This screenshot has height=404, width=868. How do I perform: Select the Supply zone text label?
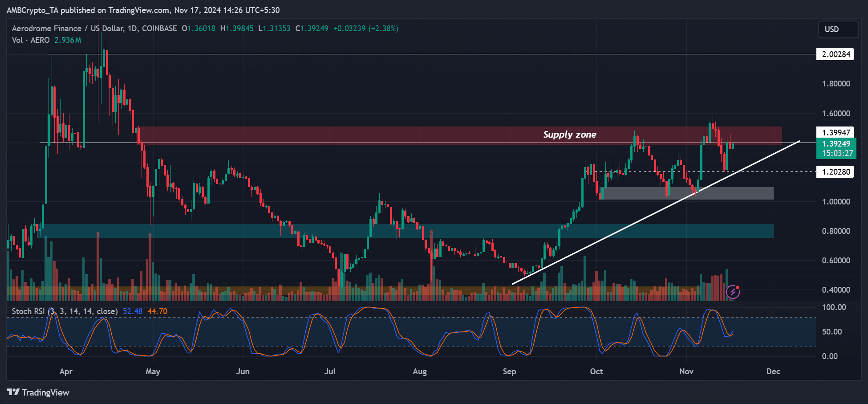point(570,135)
